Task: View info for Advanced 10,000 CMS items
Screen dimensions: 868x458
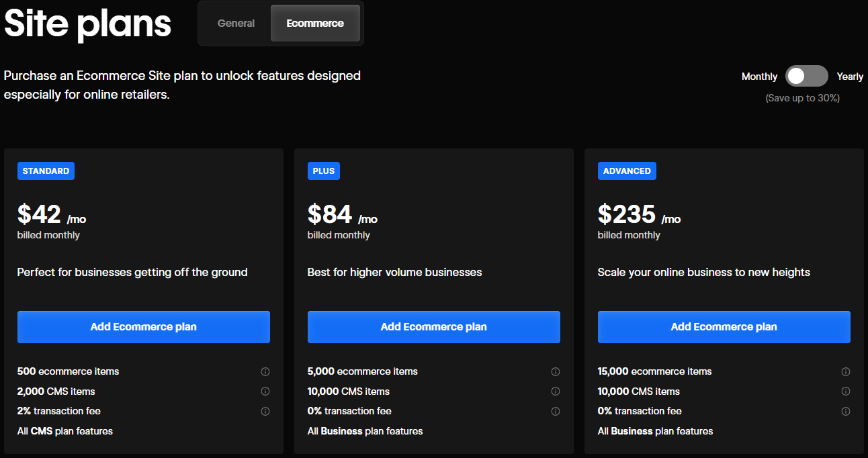Action: pos(846,392)
